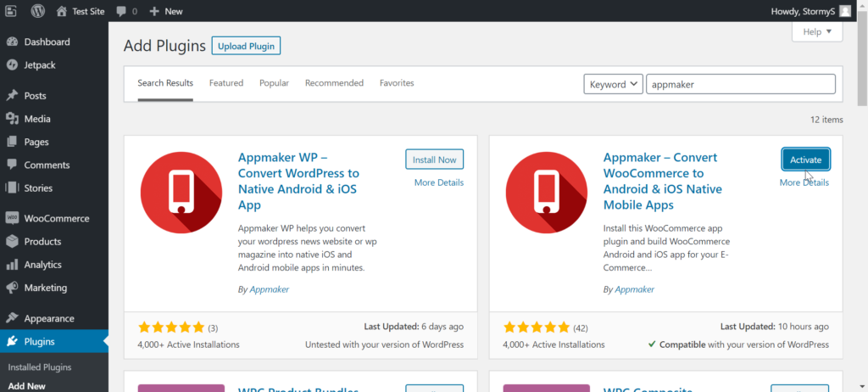The height and width of the screenshot is (392, 868).
Task: Expand the Help panel dropdown
Action: click(817, 31)
